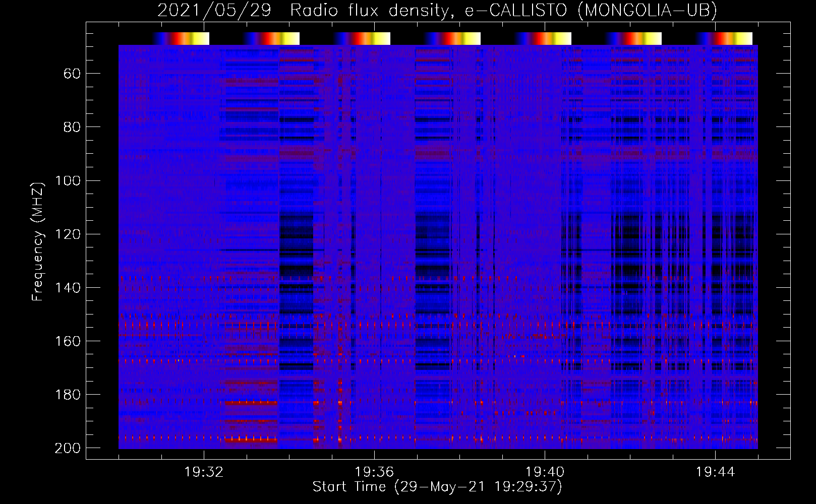The width and height of the screenshot is (816, 504).
Task: Click the 19:40 time axis label
Action: point(545,472)
